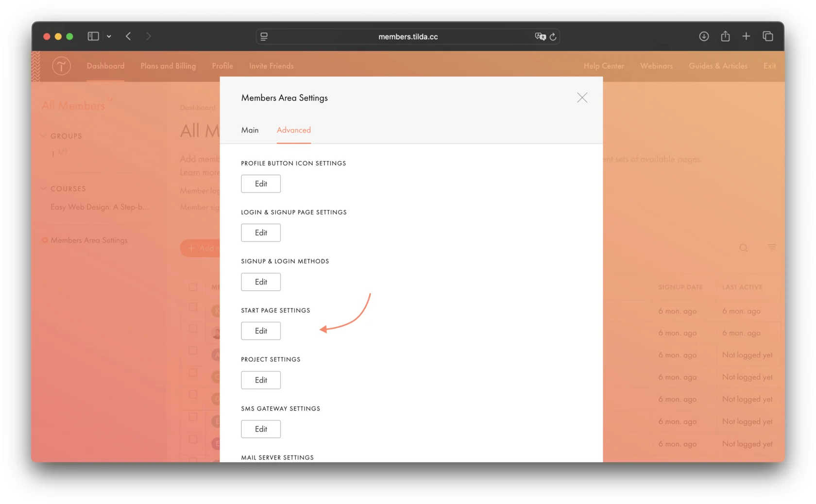Open the Help Center link
Image resolution: width=816 pixels, height=504 pixels.
tap(604, 66)
